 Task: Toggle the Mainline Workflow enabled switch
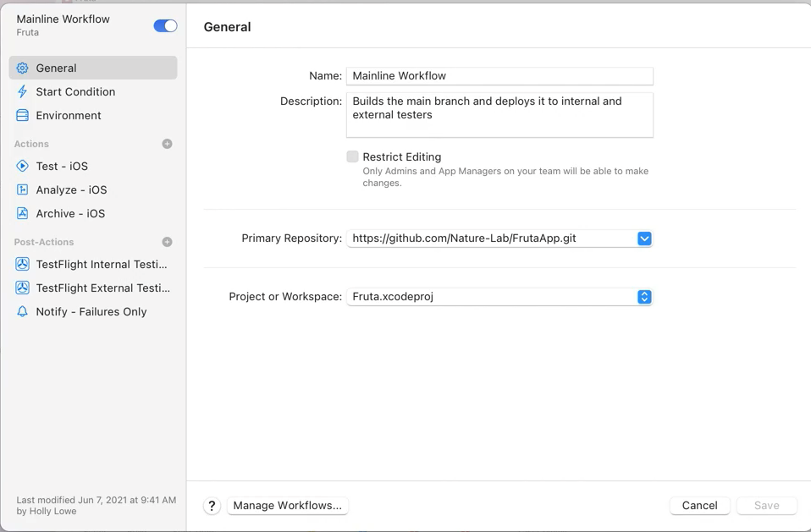[165, 26]
